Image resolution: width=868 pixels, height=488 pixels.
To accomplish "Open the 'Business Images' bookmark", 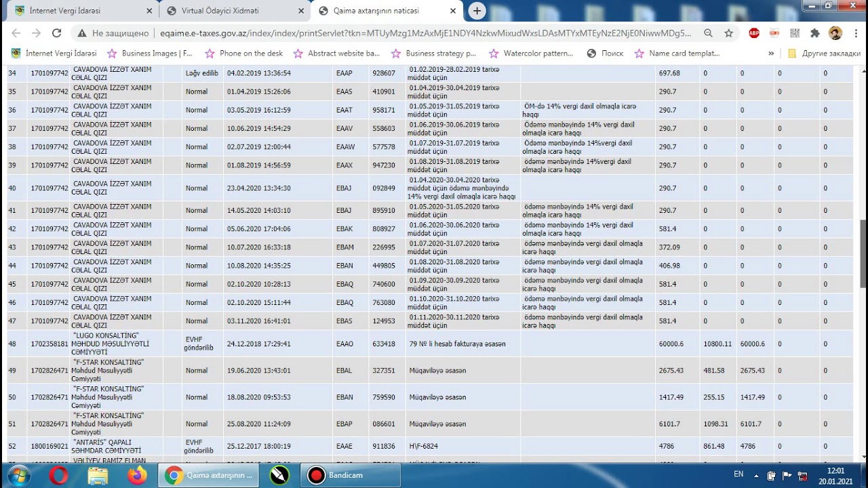I will pos(150,53).
